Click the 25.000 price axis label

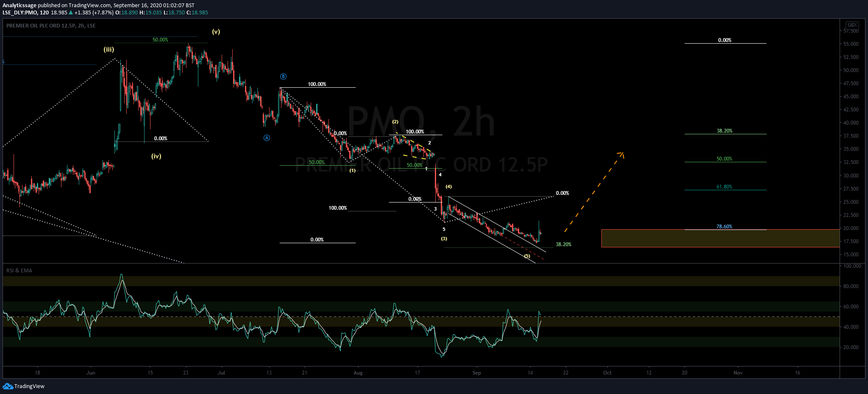[x=851, y=202]
